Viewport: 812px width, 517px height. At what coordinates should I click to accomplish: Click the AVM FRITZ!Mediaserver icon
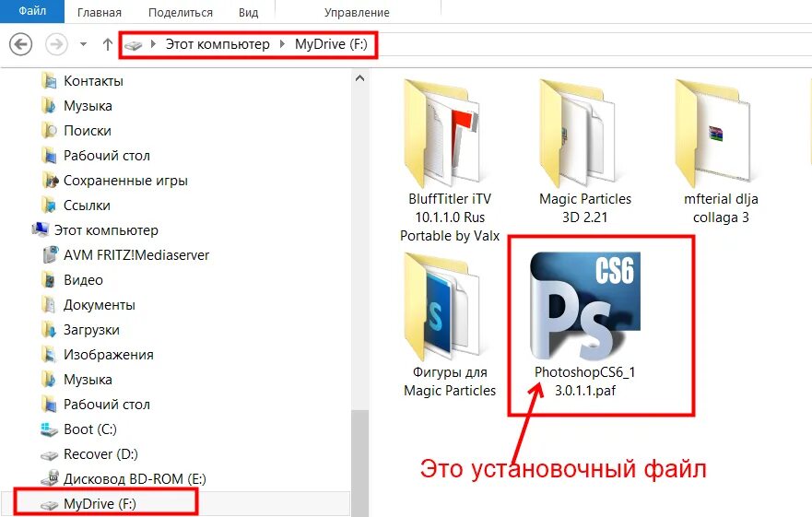(x=50, y=255)
